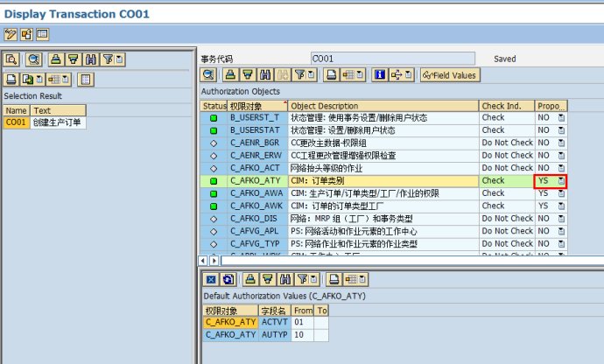This screenshot has height=364, width=604.
Task: Click the branching structure icon next to Information
Action: [x=397, y=74]
